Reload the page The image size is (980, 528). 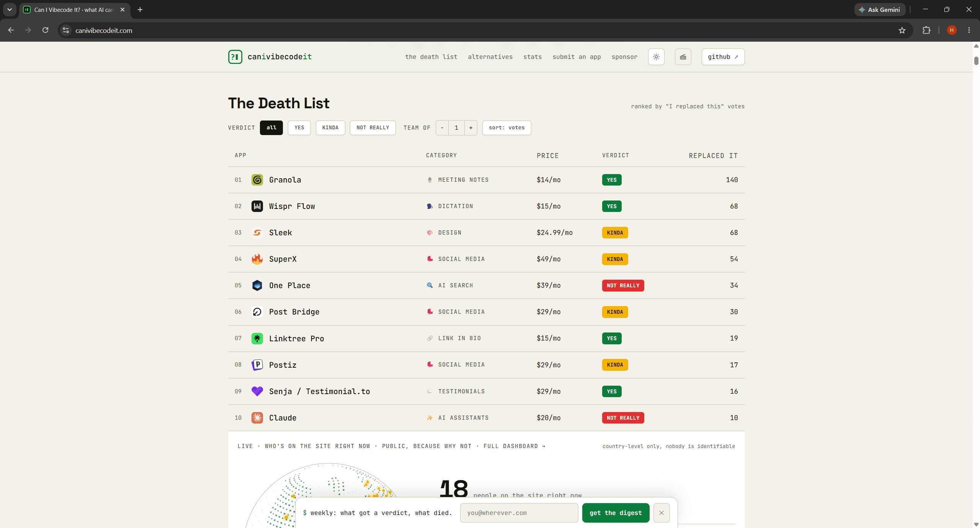tap(45, 30)
